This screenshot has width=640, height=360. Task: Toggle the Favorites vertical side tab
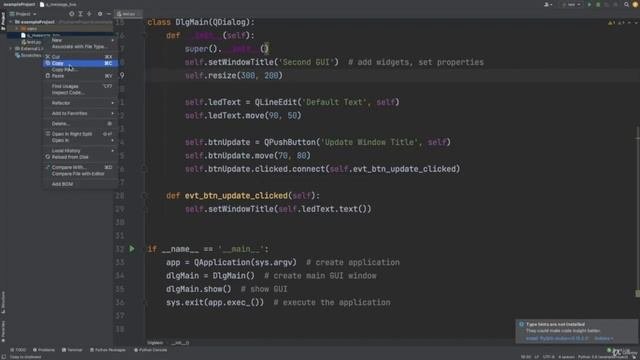(x=3, y=331)
